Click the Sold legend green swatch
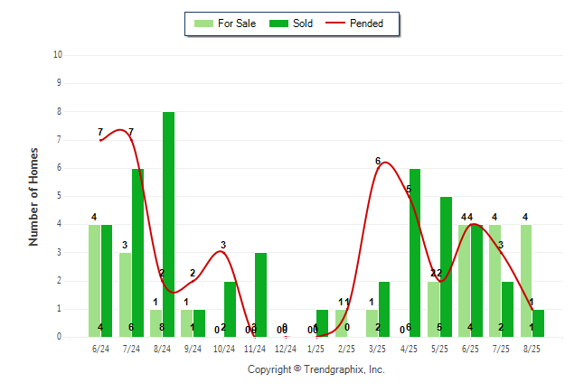584x392 pixels. [278, 23]
